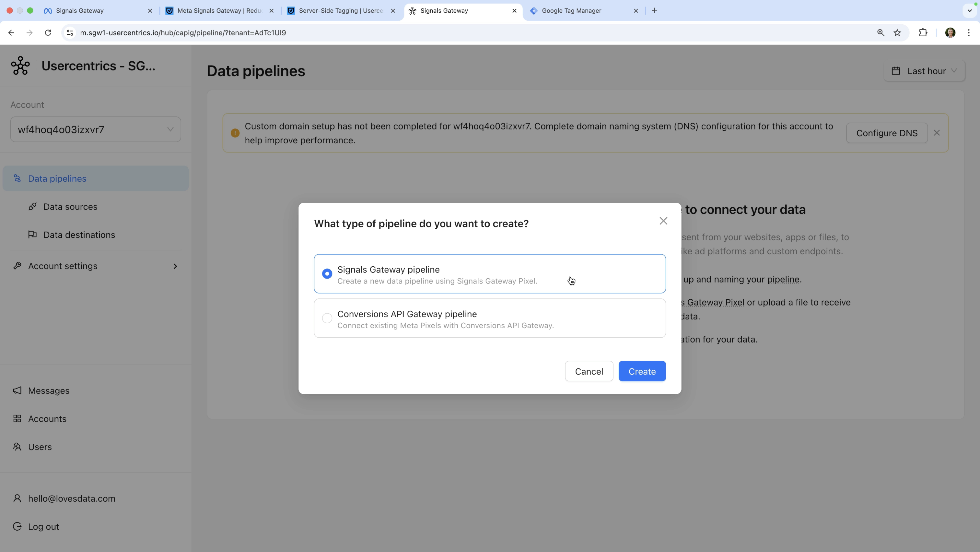Screen dimensions: 980x552
Task: Bookmark this page with the star icon
Action: [x=897, y=33]
